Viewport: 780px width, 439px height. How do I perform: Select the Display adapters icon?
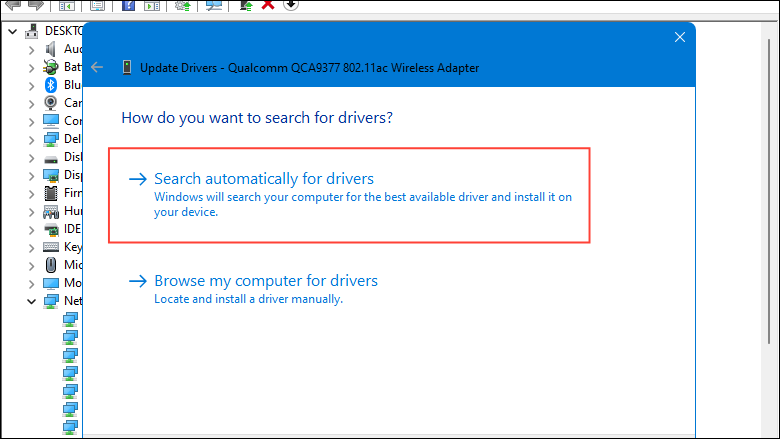pyautogui.click(x=51, y=175)
